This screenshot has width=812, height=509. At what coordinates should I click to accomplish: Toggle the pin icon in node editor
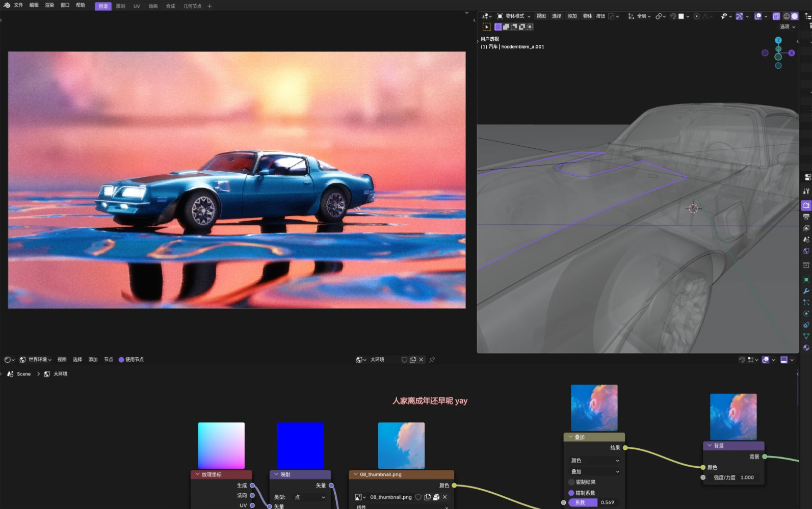click(x=432, y=360)
